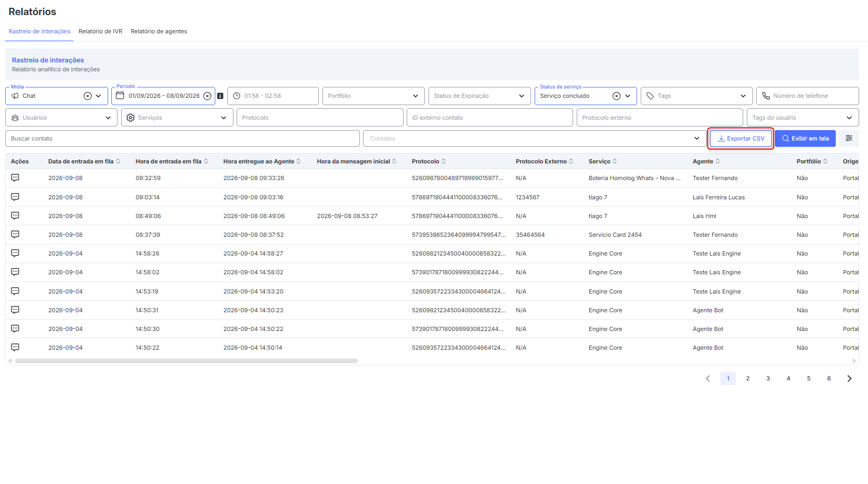Expand the Mídia dropdown
The image size is (868, 484).
[98, 96]
